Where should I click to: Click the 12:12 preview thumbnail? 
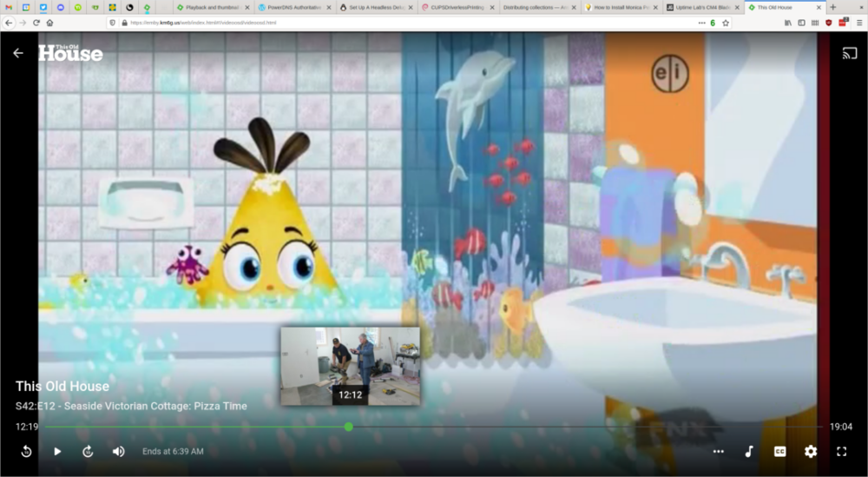coord(350,366)
